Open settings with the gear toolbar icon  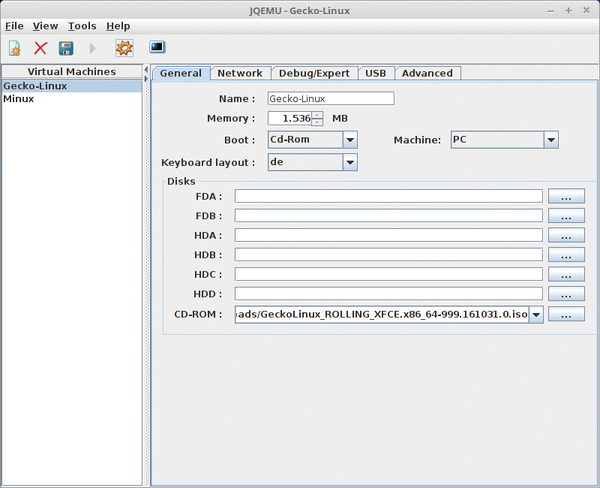point(124,48)
